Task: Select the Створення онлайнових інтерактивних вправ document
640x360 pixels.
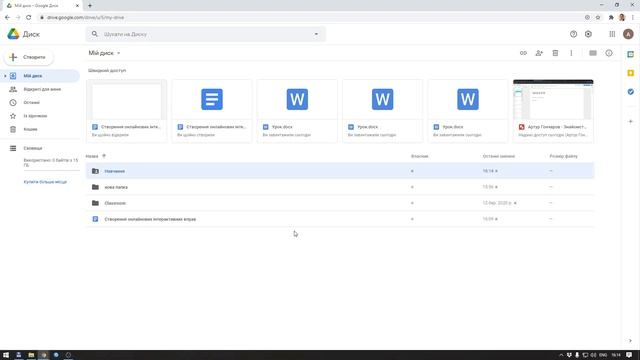Action: point(340,219)
